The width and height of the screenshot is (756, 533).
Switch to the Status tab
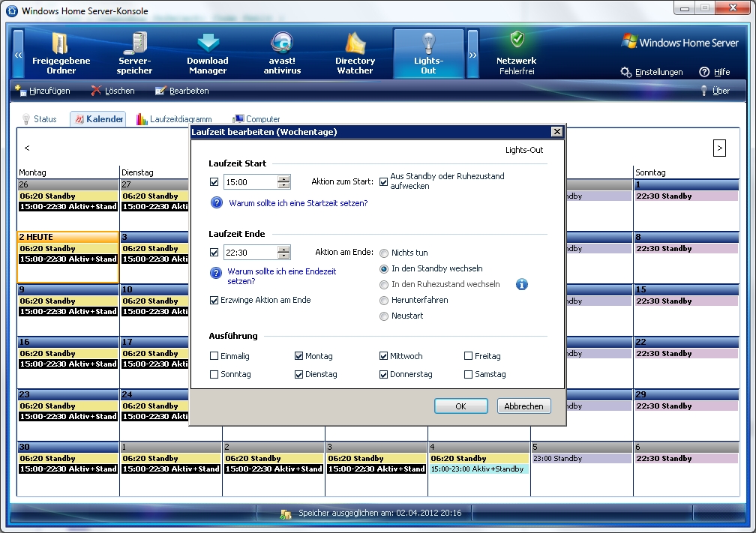(40, 119)
